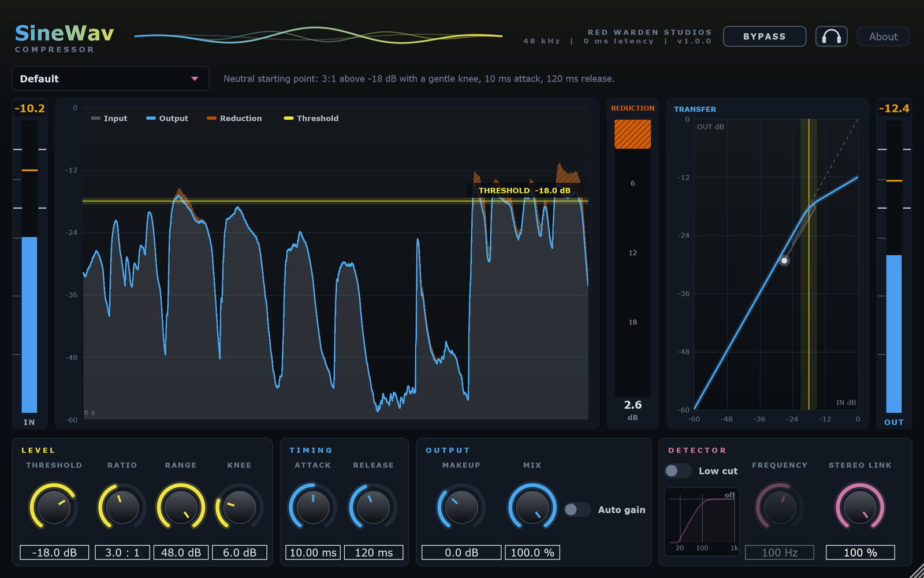Select the 100.0 % mix field
The width and height of the screenshot is (924, 578).
532,553
